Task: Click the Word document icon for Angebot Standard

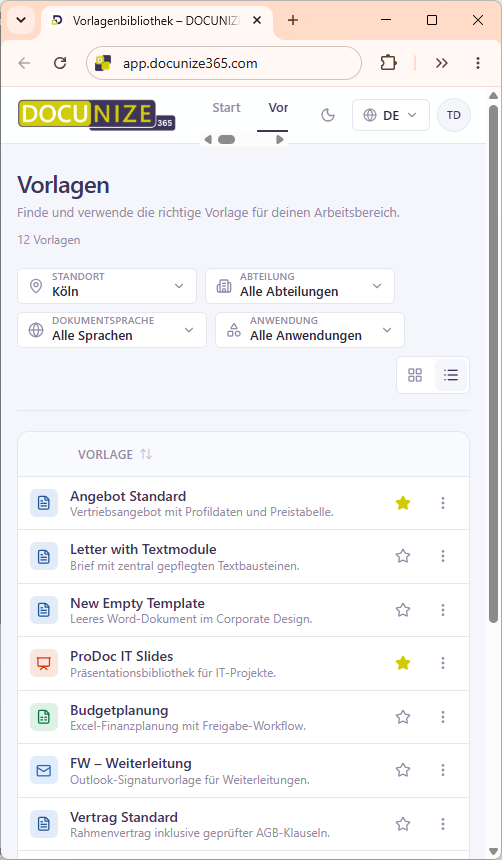Action: click(x=44, y=503)
